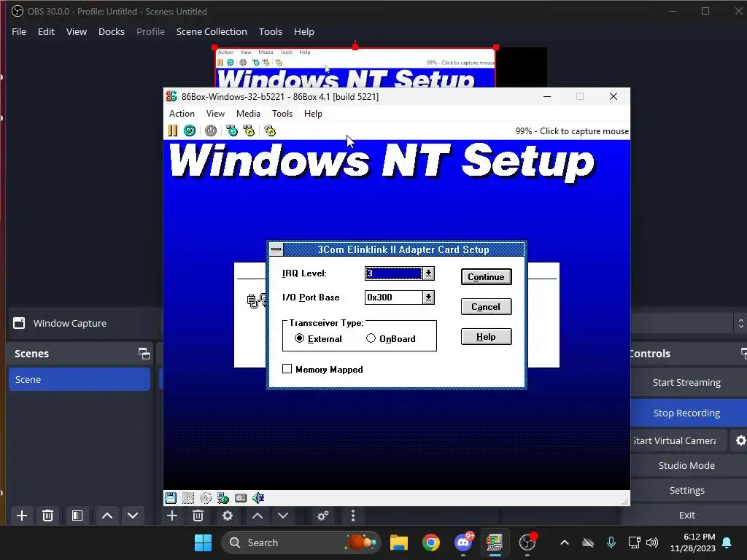Expand the I/O Port Base dropdown arrow
The image size is (747, 560).
click(428, 297)
